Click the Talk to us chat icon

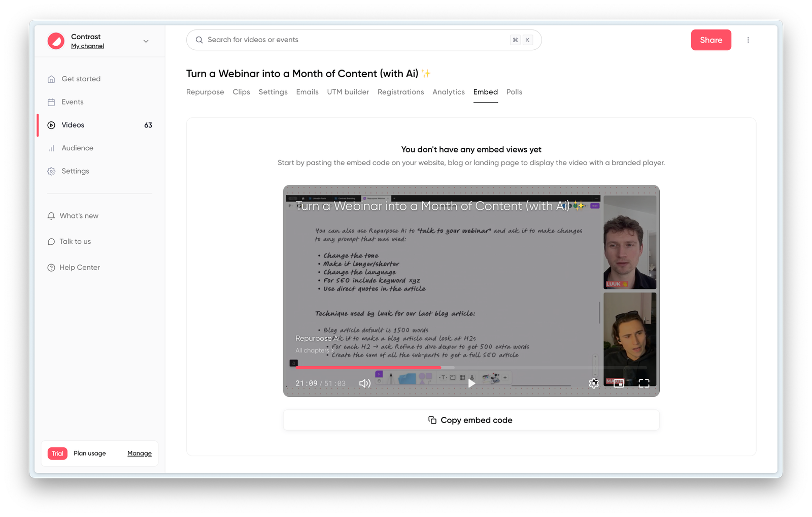point(51,241)
